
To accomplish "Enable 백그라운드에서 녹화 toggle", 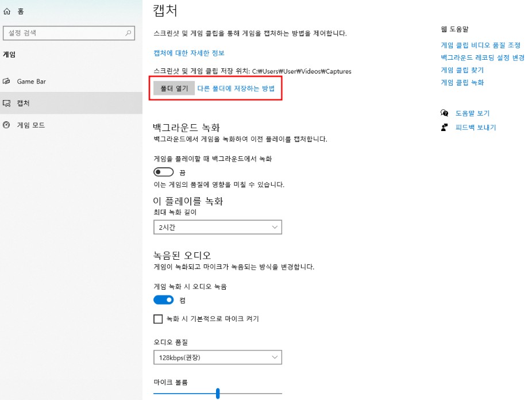I will [163, 171].
